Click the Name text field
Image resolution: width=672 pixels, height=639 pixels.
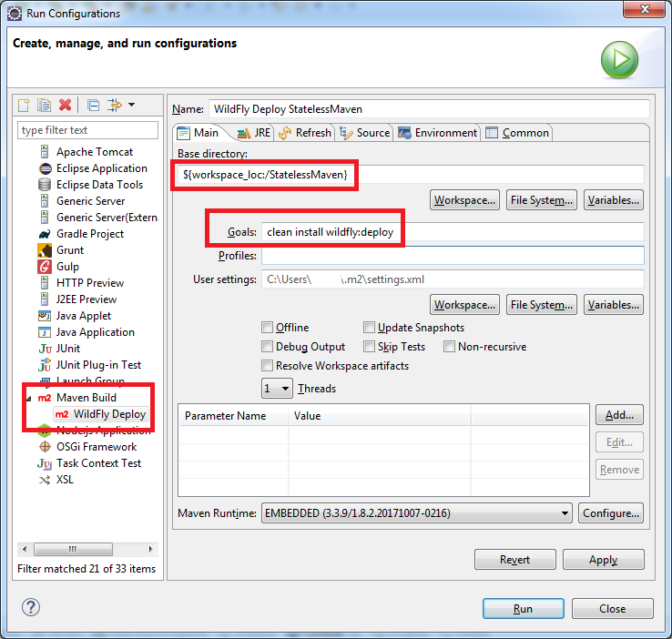coord(429,109)
